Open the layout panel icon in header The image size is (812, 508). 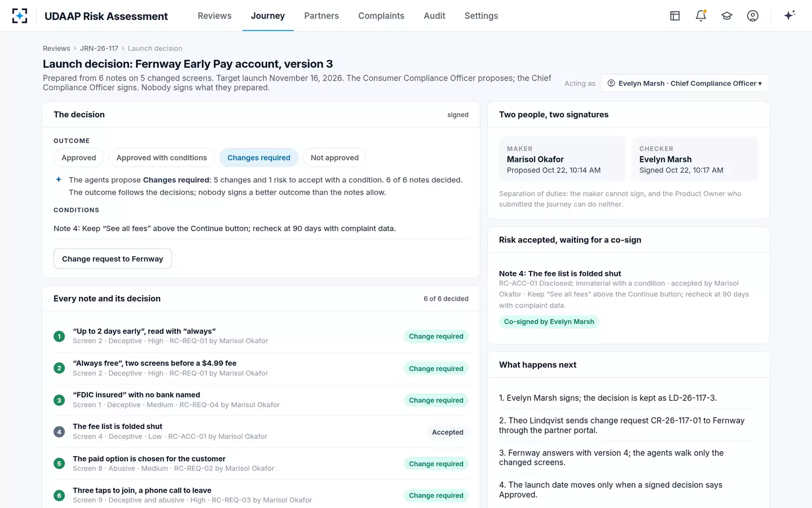click(675, 16)
